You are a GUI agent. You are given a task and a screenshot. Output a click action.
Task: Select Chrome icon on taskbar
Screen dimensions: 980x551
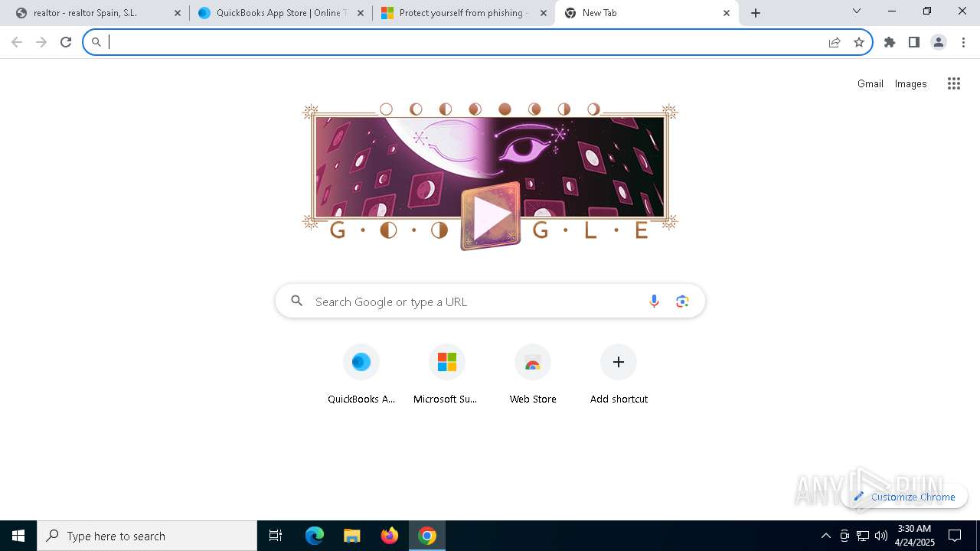point(427,536)
